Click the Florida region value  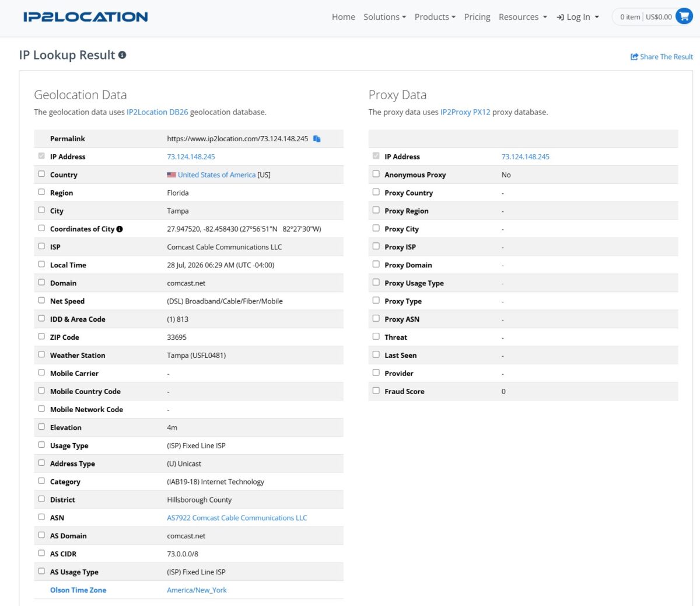[178, 193]
